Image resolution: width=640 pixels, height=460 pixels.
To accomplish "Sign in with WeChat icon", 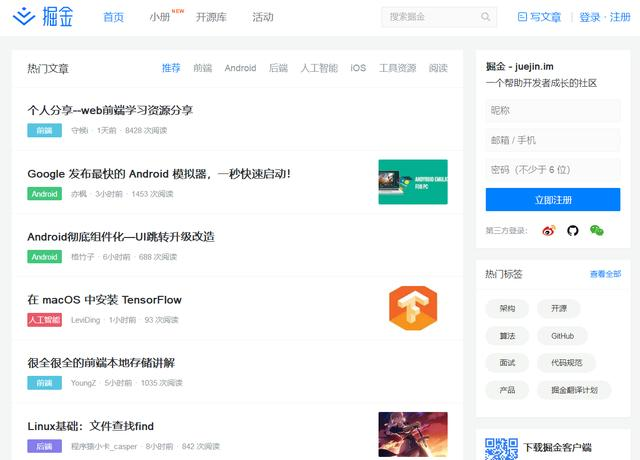I will pos(597,231).
